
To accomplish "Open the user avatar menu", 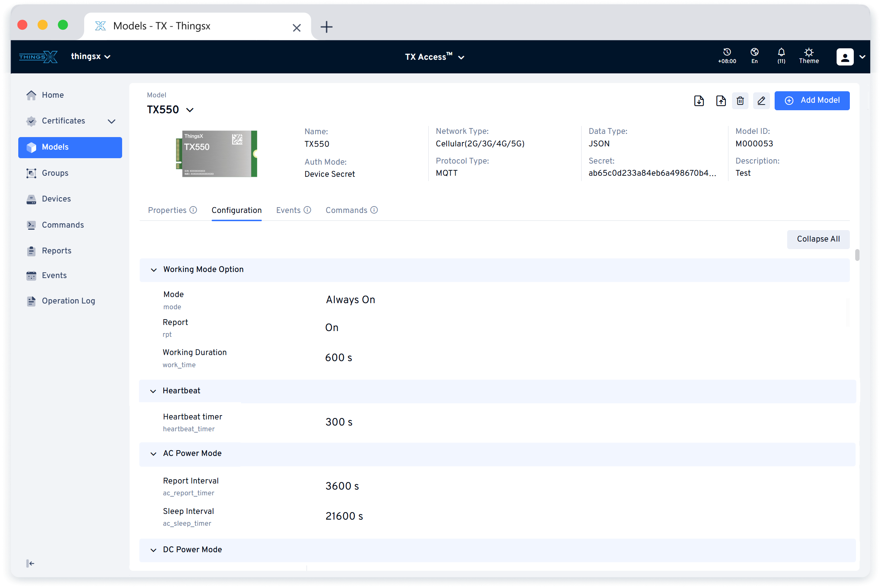I will pos(844,57).
